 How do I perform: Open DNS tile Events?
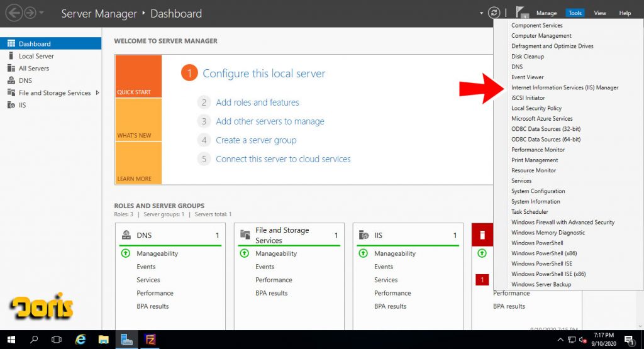(x=146, y=267)
